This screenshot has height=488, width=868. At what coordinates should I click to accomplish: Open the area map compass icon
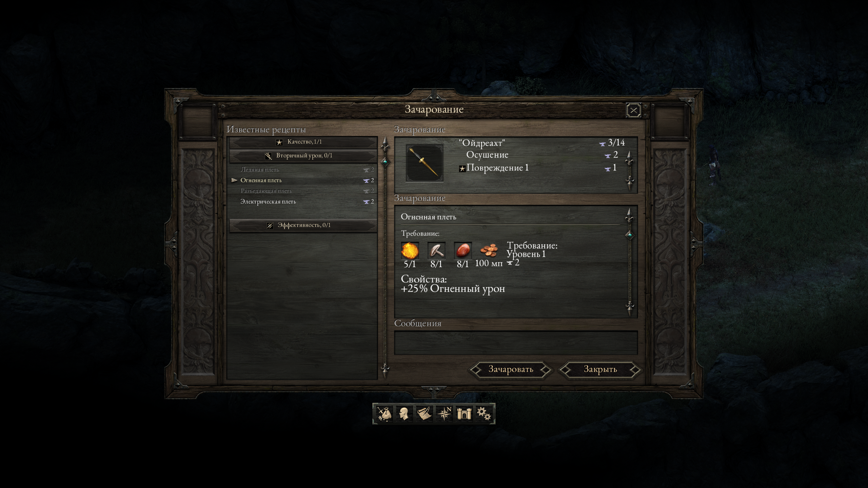pyautogui.click(x=444, y=414)
